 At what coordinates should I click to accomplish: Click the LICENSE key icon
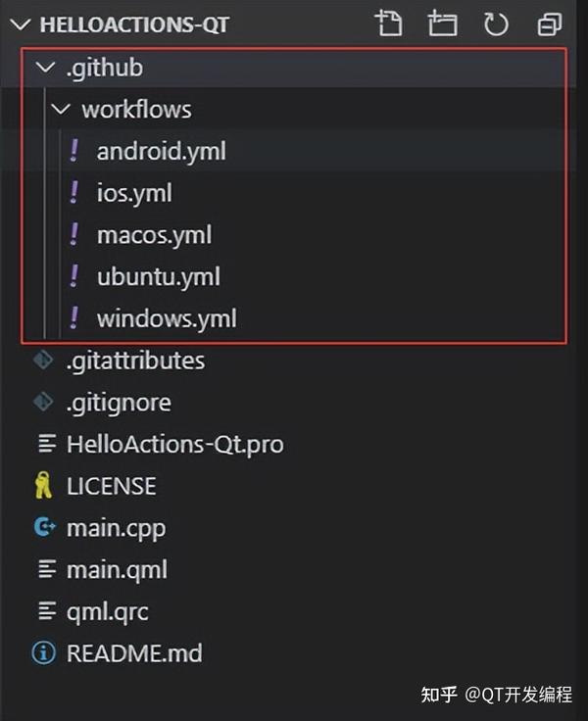[x=43, y=486]
